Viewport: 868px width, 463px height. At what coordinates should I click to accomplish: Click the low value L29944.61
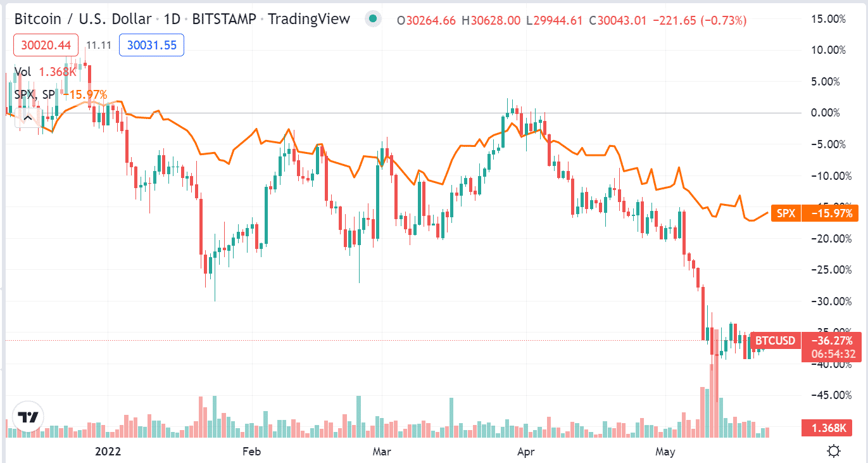[555, 20]
